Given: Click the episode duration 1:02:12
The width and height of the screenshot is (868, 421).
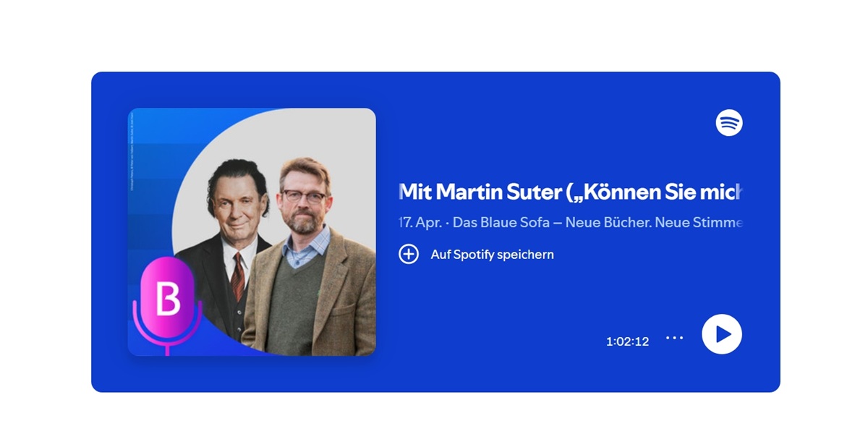Looking at the screenshot, I should (x=627, y=341).
